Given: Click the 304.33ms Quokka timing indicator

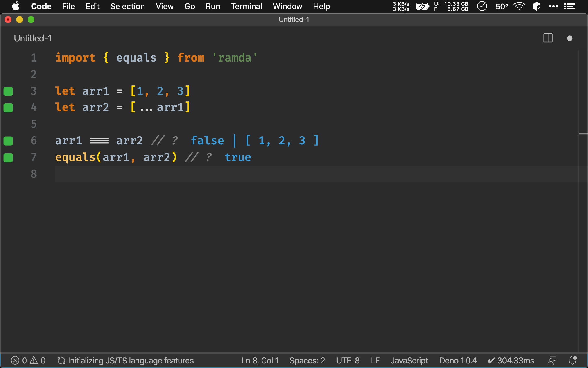Looking at the screenshot, I should click(511, 360).
